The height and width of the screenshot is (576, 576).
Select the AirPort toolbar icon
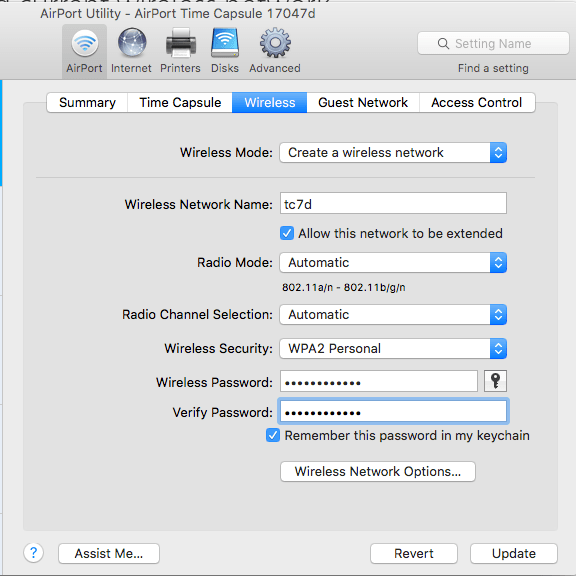pos(84,51)
